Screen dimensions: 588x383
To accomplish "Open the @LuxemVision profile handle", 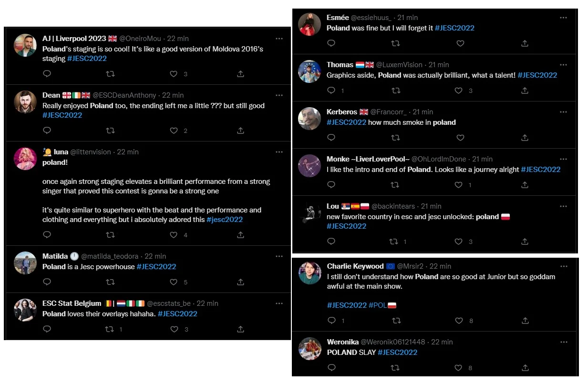I will 400,64.
